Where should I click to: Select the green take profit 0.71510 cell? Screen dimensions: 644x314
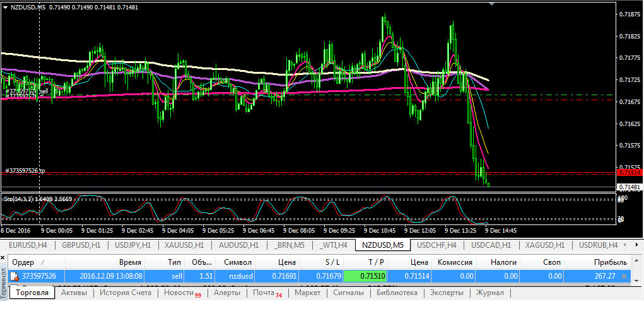click(366, 277)
